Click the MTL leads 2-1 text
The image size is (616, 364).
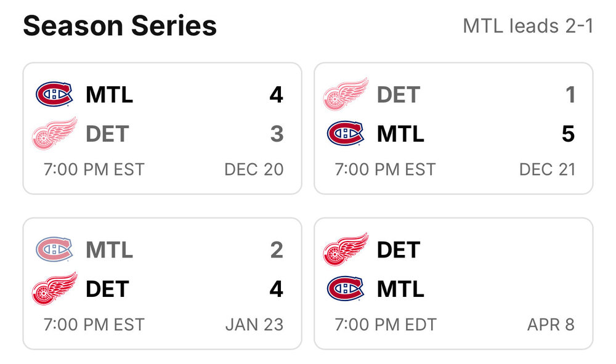pyautogui.click(x=528, y=26)
